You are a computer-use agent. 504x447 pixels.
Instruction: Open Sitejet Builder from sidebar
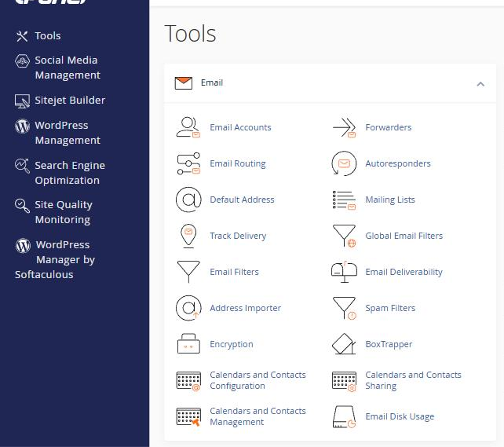pos(70,101)
